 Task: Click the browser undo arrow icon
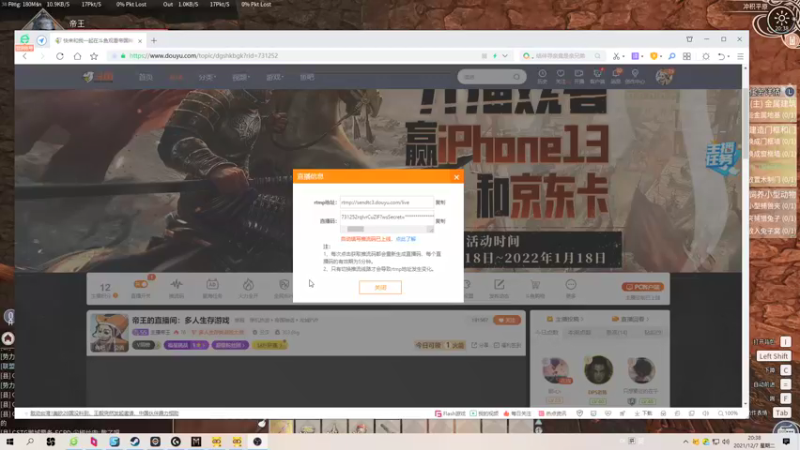(721, 56)
